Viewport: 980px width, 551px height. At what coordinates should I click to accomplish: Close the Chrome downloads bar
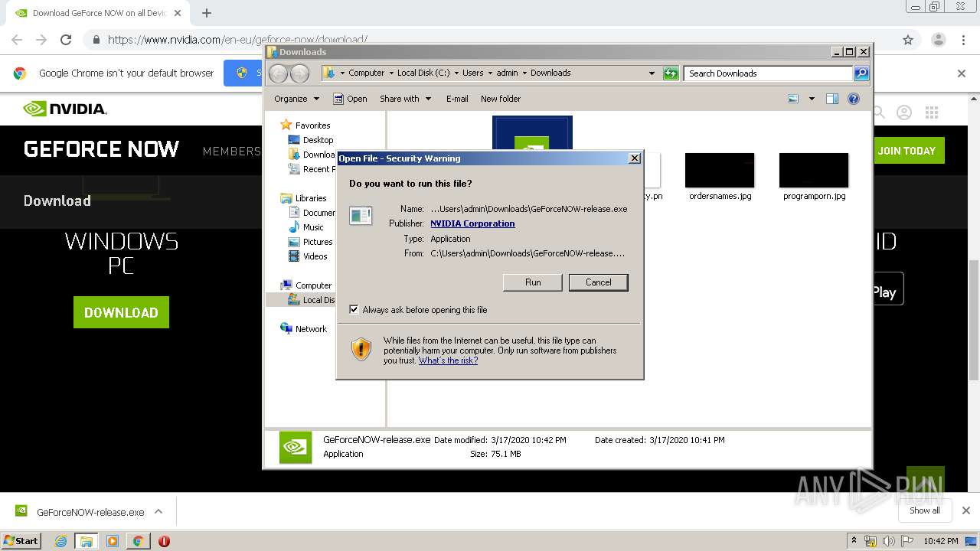point(966,510)
